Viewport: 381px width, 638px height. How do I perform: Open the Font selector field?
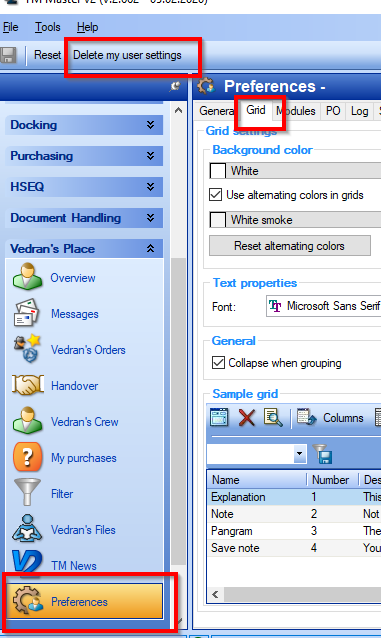[323, 306]
